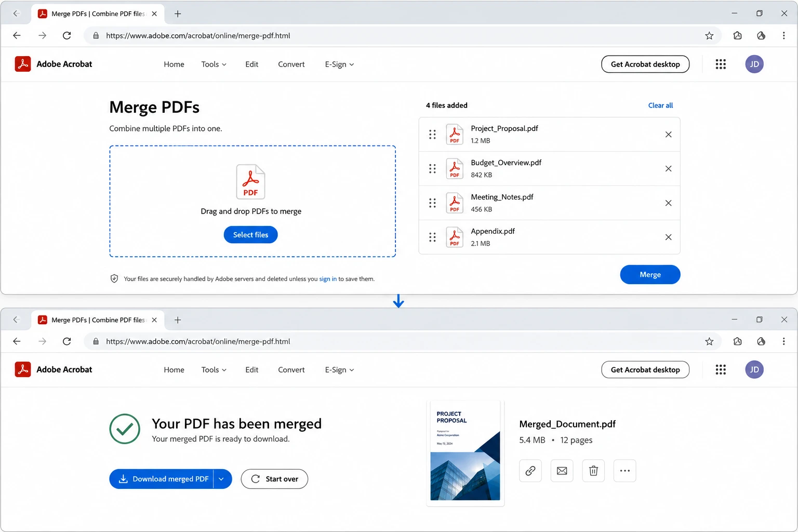Expand Tools menu in upper window
798x532 pixels.
click(x=214, y=64)
